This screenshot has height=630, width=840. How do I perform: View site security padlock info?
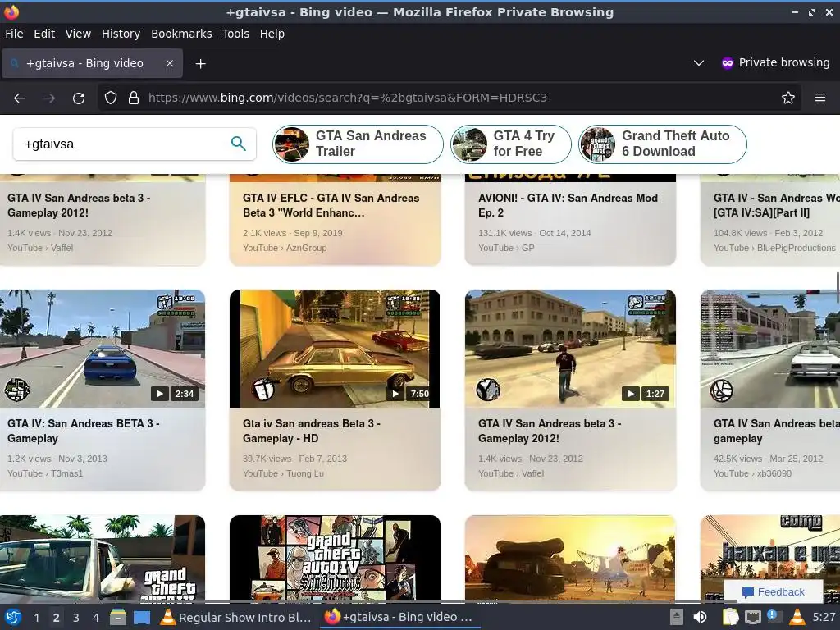point(134,98)
